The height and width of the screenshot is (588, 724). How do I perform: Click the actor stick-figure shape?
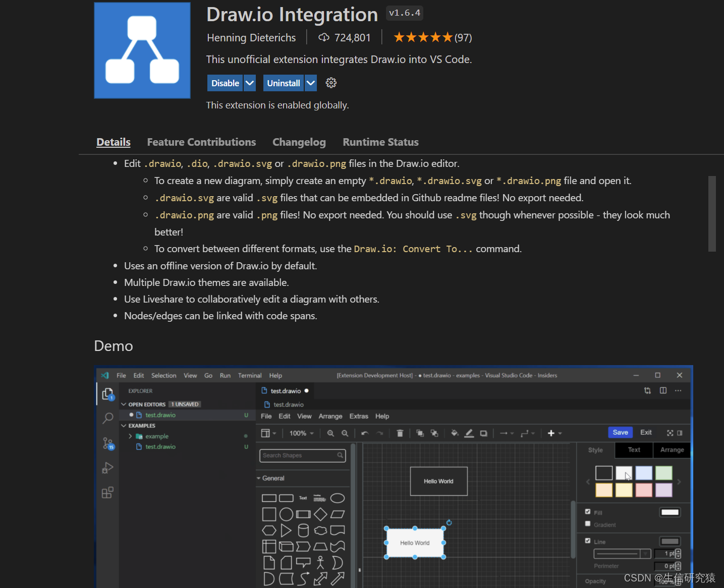pos(320,563)
